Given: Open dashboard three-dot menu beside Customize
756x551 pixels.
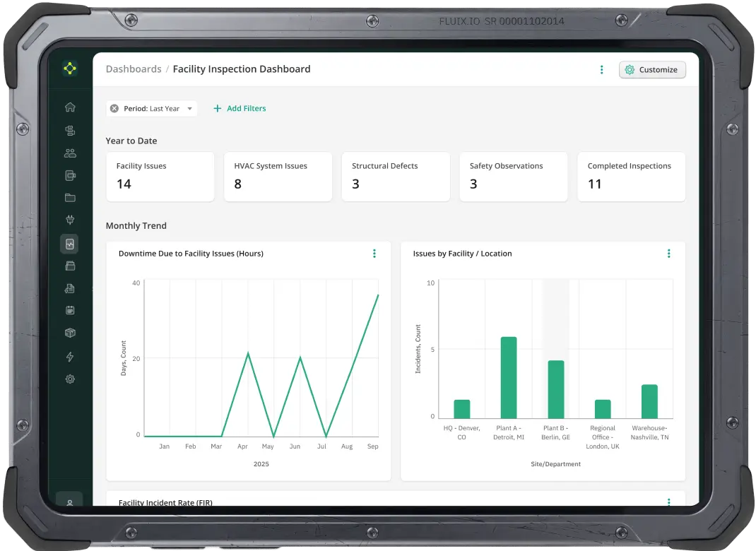Looking at the screenshot, I should [601, 69].
